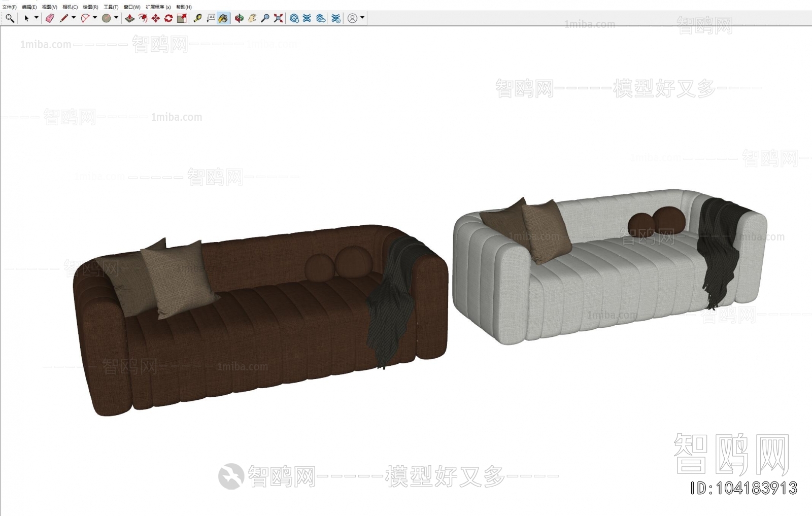The width and height of the screenshot is (812, 516).
Task: Select the Push/Pull tool
Action: pyautogui.click(x=130, y=18)
